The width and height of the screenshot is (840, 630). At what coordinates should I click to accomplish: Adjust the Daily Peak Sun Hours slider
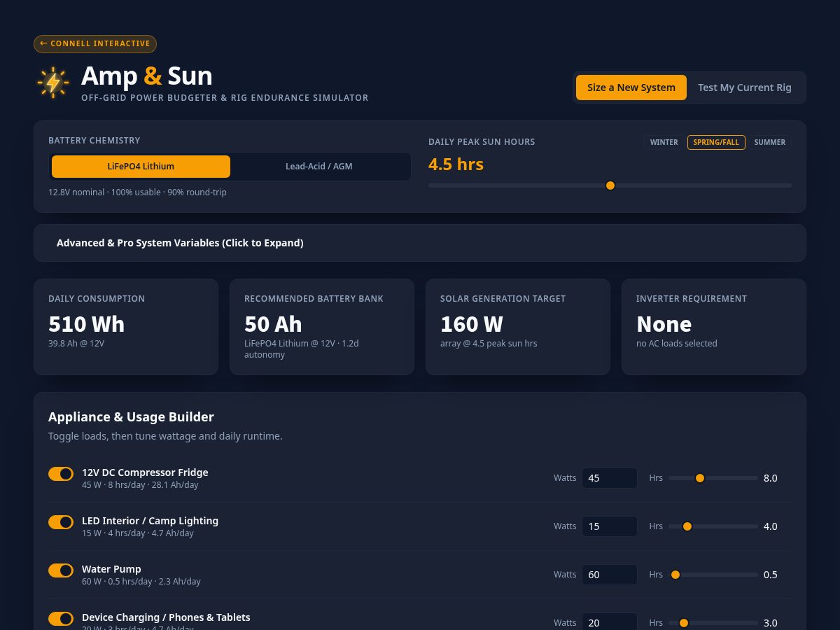[x=610, y=185]
